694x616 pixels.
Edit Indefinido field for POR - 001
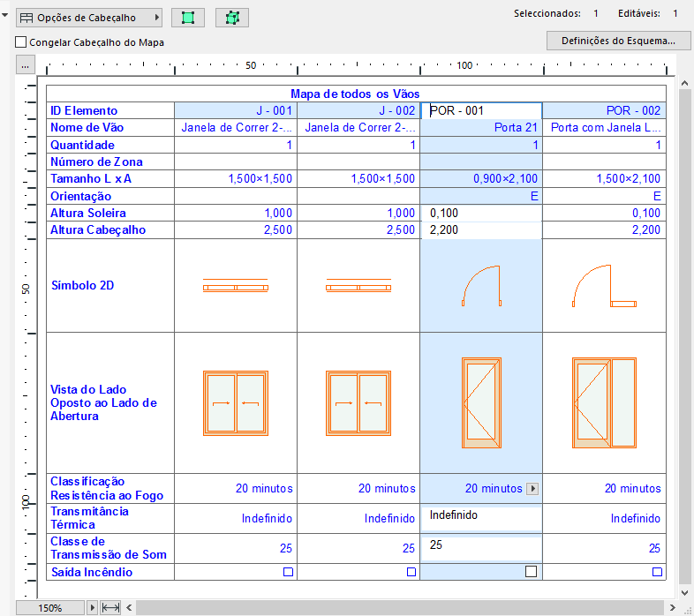pos(481,518)
